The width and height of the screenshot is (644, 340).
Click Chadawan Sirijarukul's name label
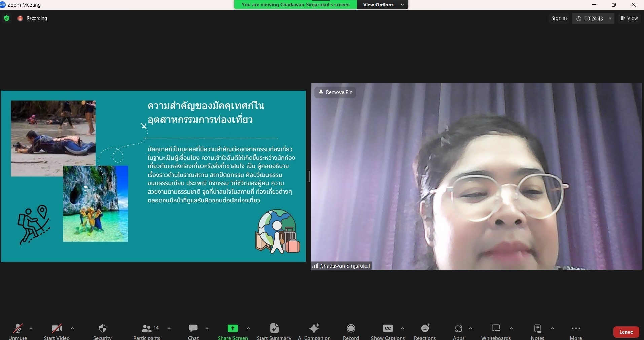pyautogui.click(x=345, y=266)
